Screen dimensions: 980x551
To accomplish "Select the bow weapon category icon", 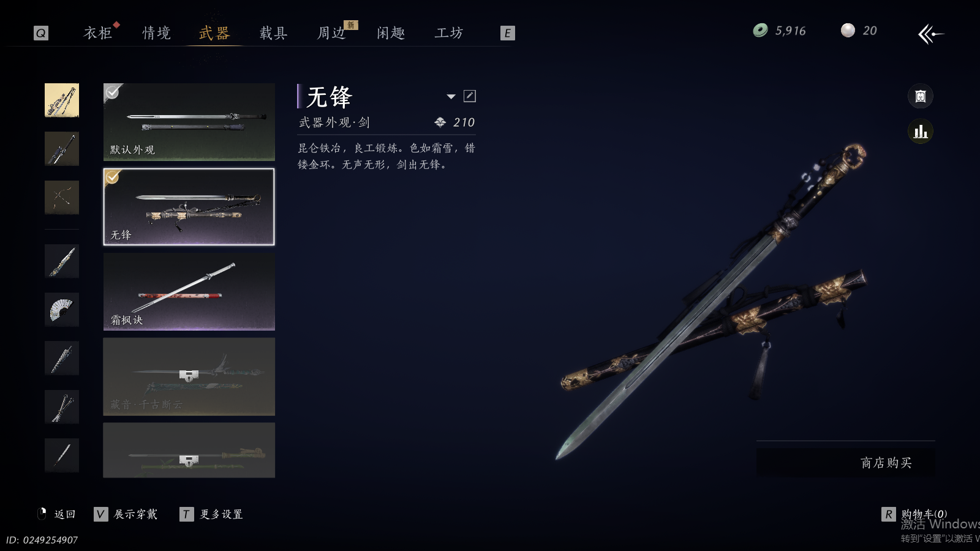I will click(62, 197).
